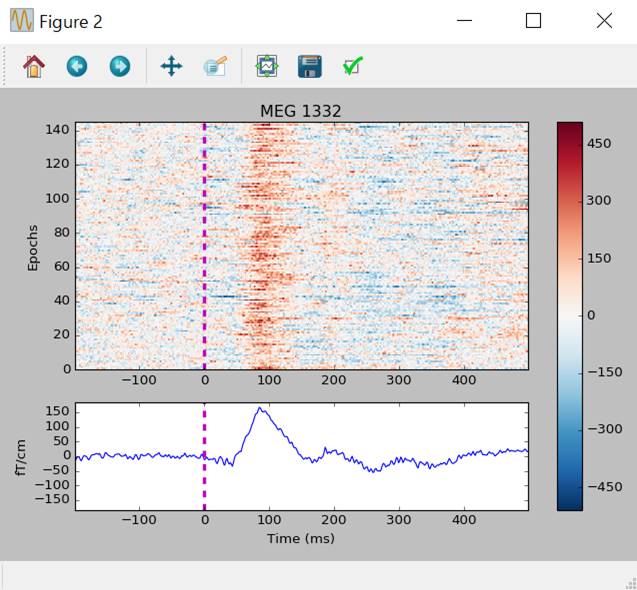Click the fT/cm y-axis label
The width and height of the screenshot is (637, 590).
(x=26, y=457)
